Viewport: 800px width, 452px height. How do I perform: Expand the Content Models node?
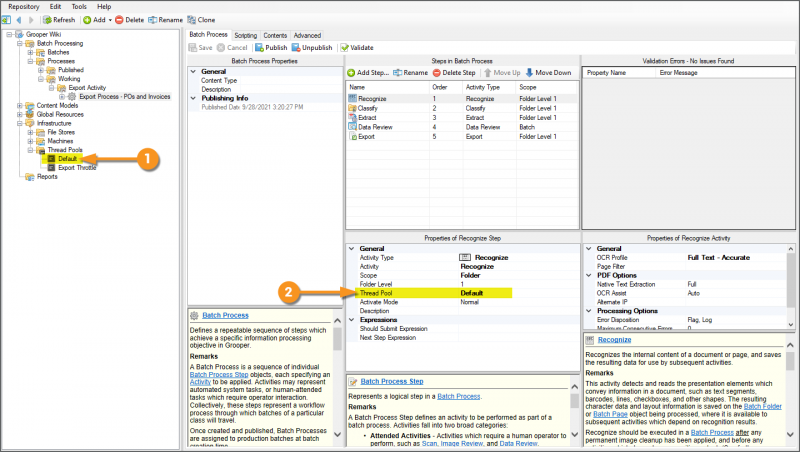point(19,106)
